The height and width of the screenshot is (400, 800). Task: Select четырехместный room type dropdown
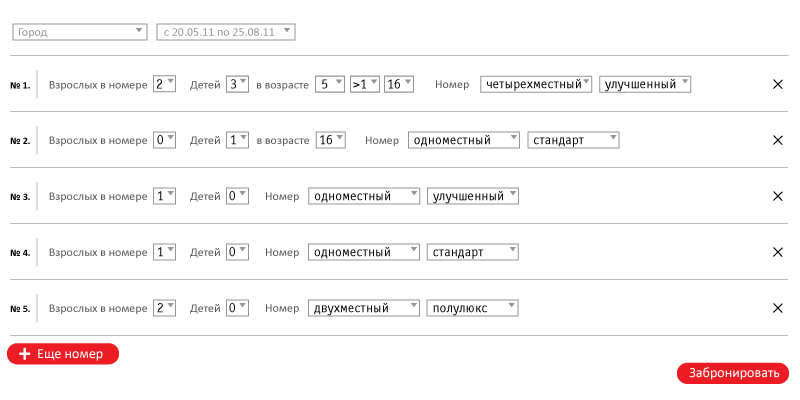[x=536, y=85]
